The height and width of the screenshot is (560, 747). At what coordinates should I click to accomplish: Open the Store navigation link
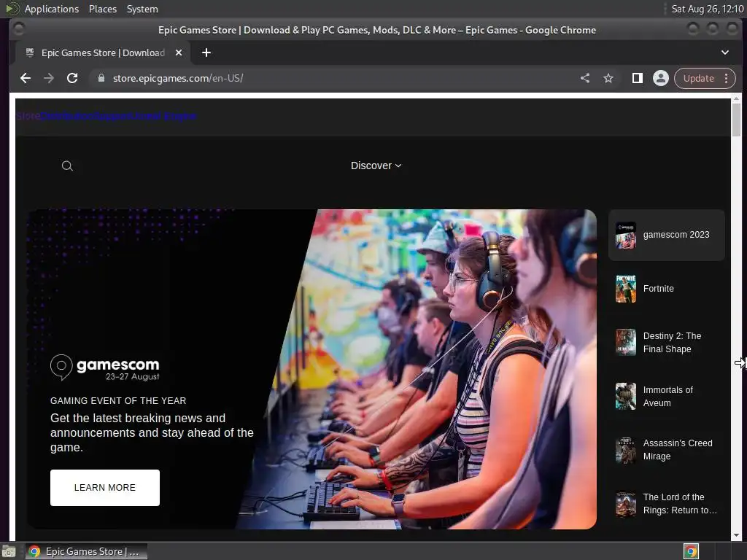click(28, 116)
